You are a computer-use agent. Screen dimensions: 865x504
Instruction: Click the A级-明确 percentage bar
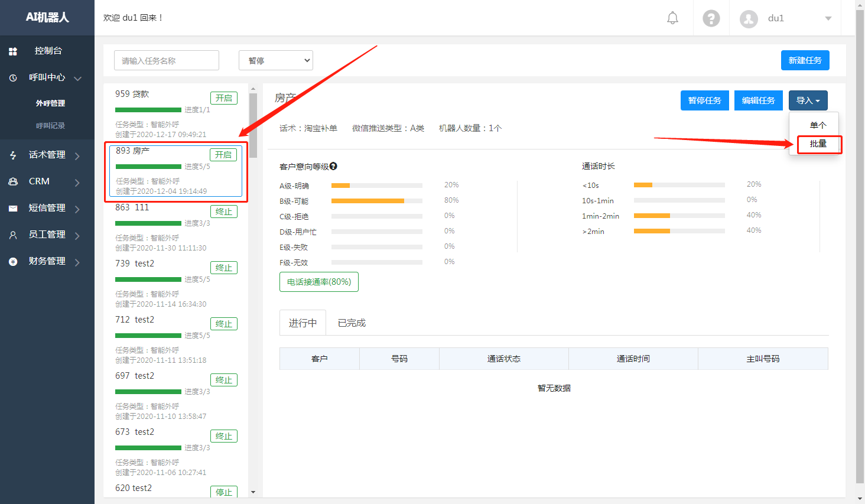[377, 186]
